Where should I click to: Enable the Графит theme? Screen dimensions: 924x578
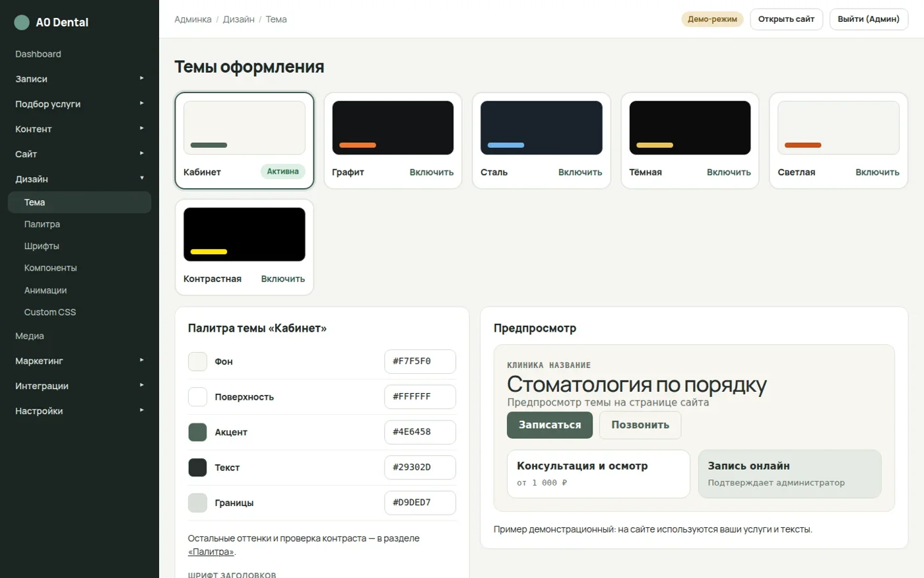point(432,172)
